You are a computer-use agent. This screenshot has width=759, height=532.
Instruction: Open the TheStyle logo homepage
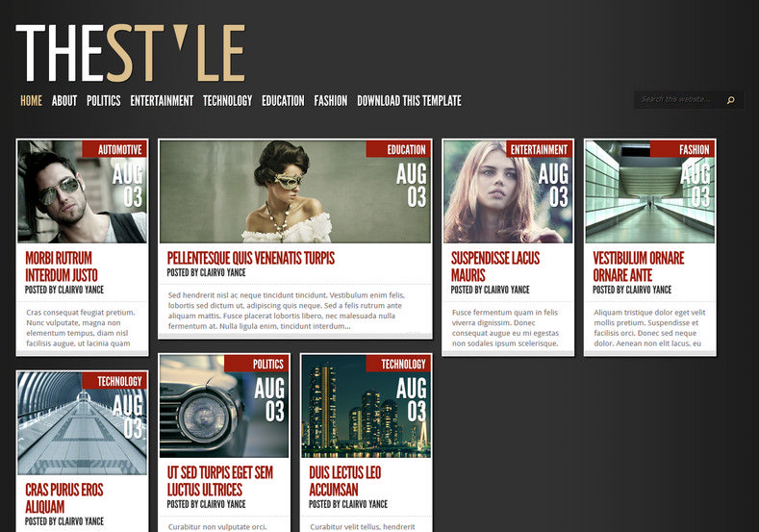(130, 53)
